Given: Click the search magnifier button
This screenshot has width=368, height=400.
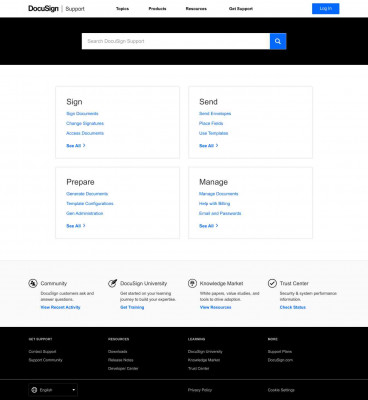Looking at the screenshot, I should point(278,41).
